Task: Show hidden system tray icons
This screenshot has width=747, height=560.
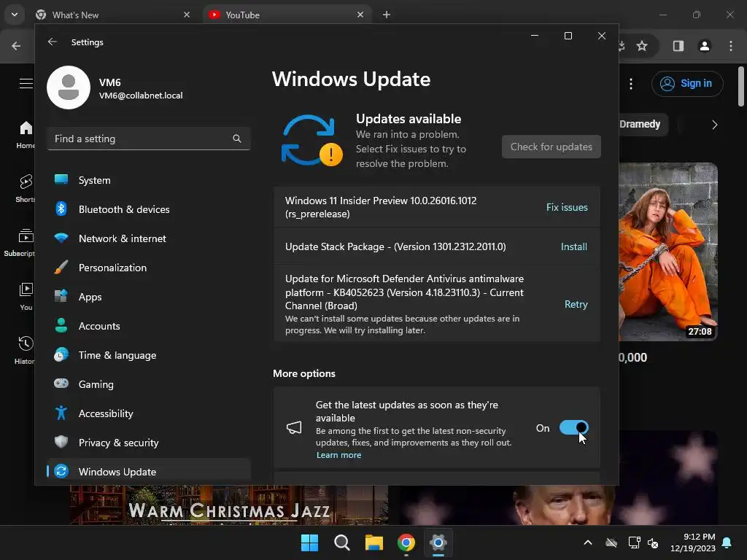Action: 588,542
